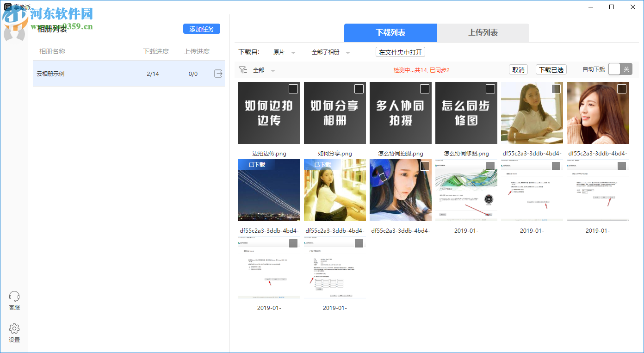
Task: Expand the 全部 filter dropdown
Action: 264,69
